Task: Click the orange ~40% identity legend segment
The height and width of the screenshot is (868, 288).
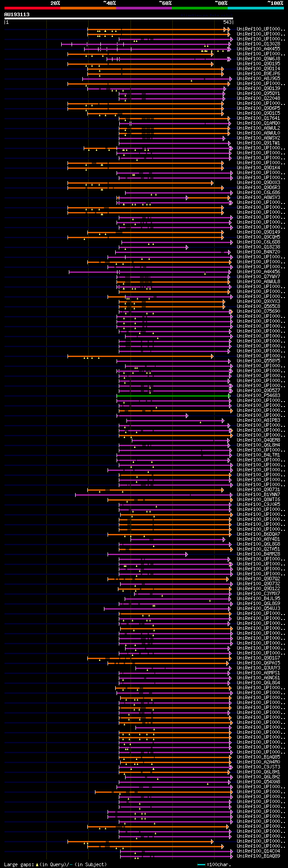Action: 88,8
